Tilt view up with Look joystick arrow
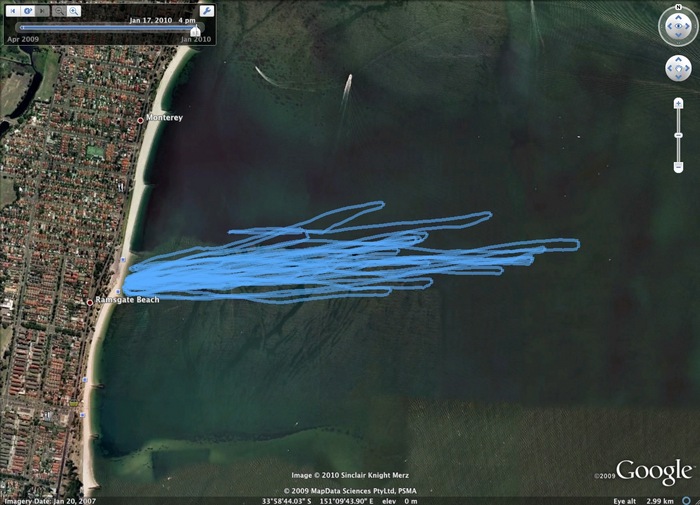 click(678, 16)
